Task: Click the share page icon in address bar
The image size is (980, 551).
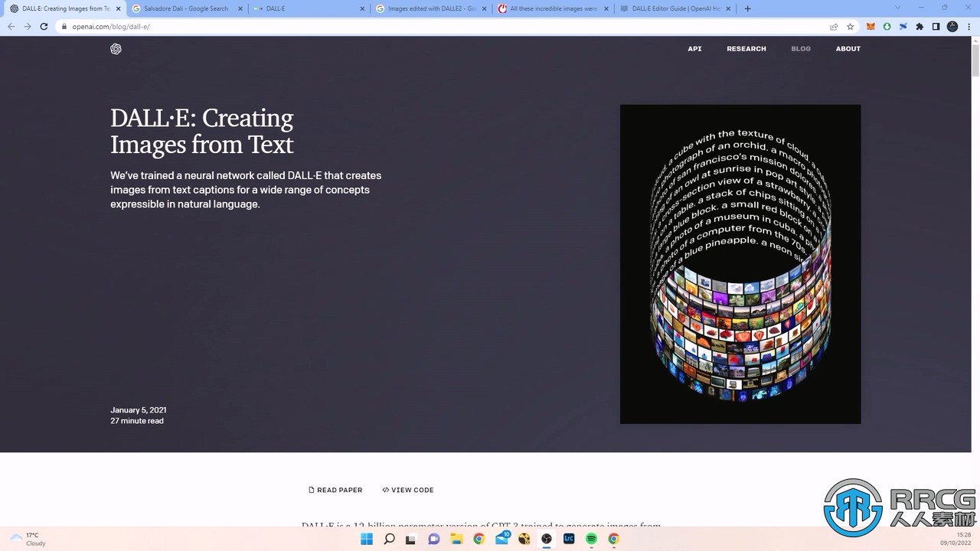Action: [x=834, y=26]
